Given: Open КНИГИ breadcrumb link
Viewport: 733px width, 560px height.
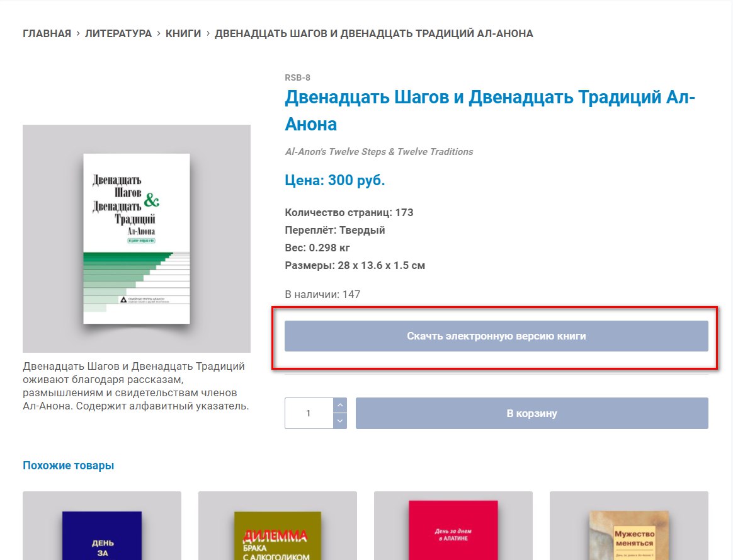Looking at the screenshot, I should coord(183,33).
